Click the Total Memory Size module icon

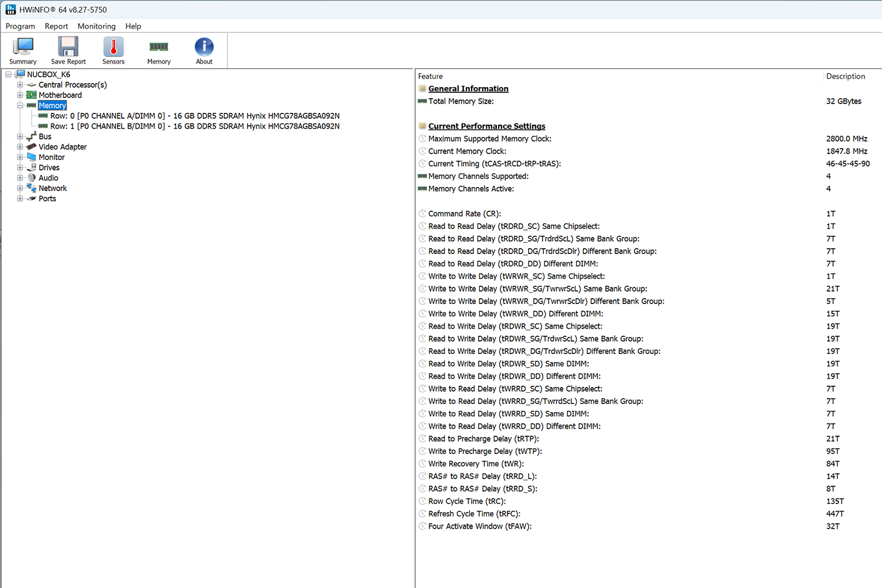point(422,101)
